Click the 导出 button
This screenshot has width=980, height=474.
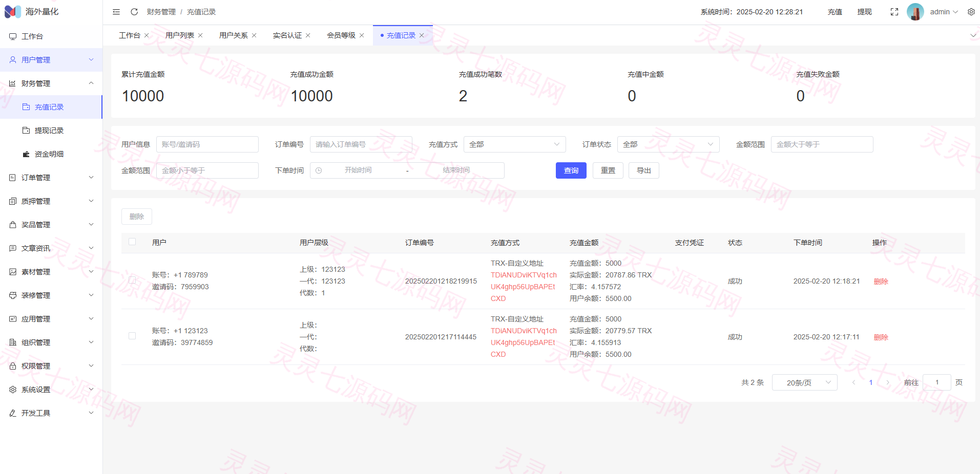click(x=643, y=170)
